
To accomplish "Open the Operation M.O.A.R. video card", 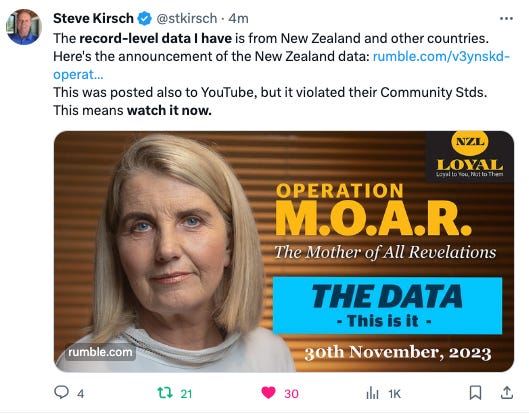I will (x=284, y=251).
